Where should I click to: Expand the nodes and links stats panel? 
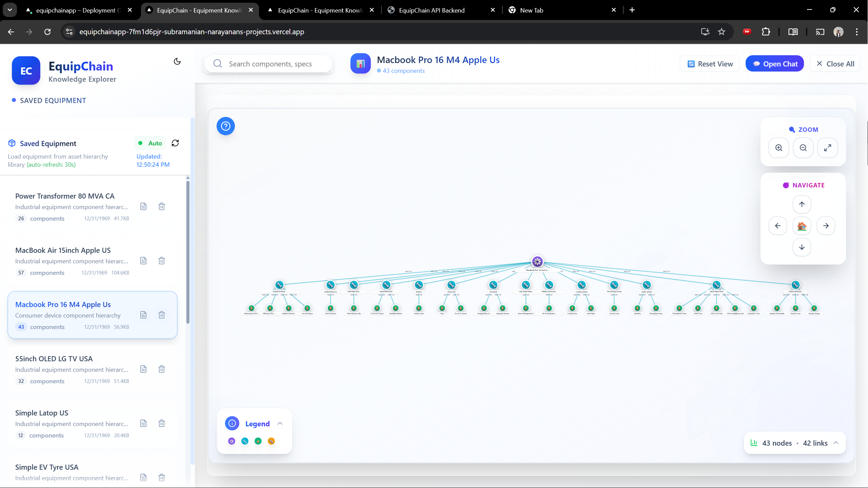(836, 443)
